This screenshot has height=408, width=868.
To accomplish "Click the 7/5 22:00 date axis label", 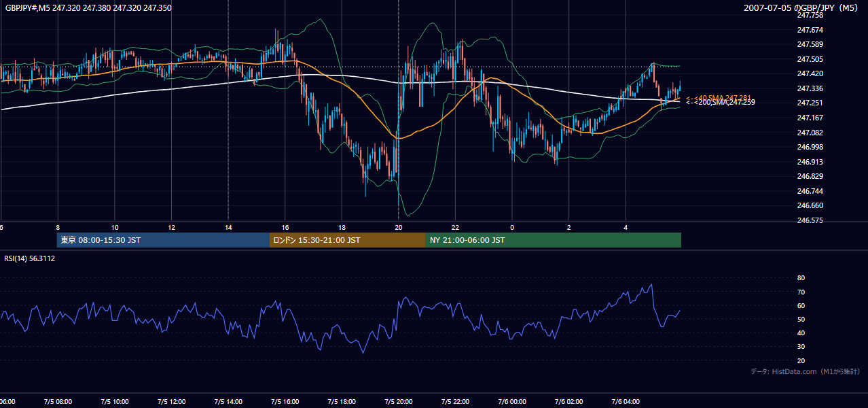I will [455, 402].
